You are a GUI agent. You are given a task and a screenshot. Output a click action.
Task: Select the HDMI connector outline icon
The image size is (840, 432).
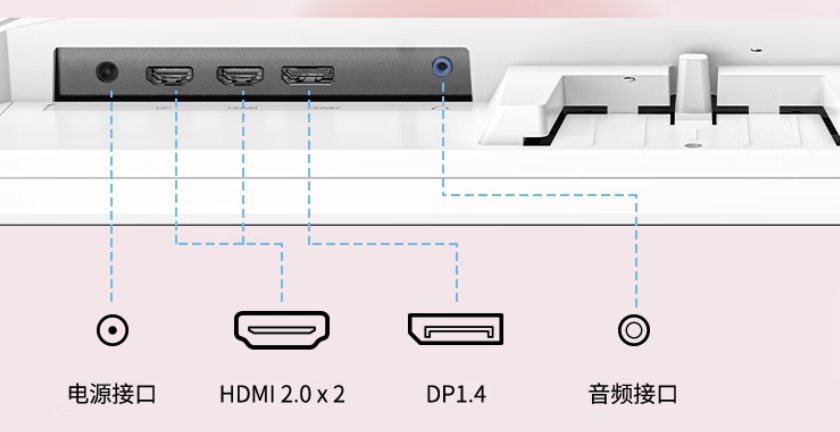point(282,330)
